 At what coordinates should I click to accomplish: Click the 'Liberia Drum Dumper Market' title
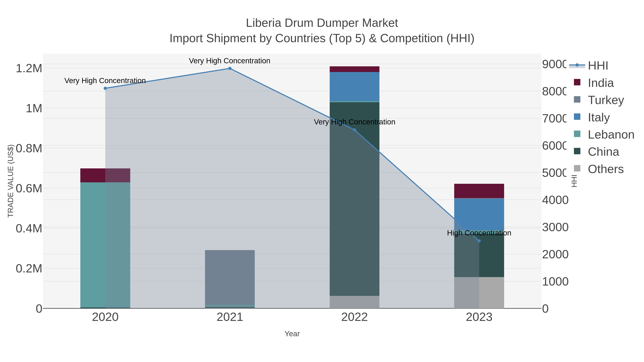point(322,23)
